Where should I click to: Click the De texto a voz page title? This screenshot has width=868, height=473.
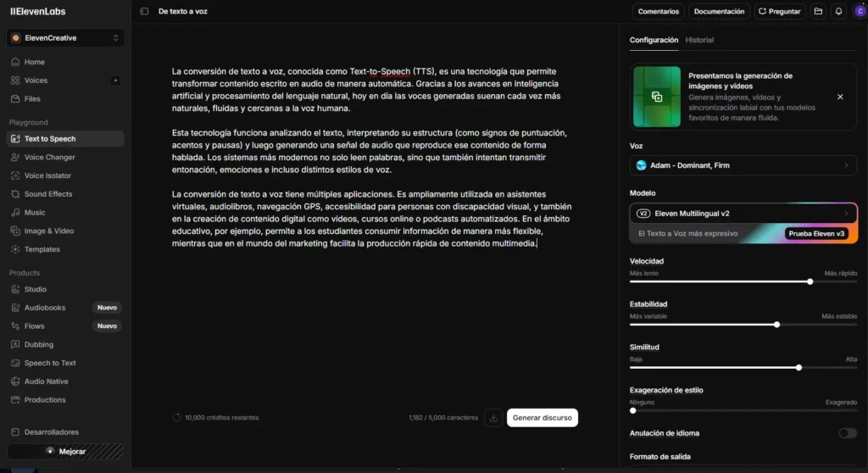pyautogui.click(x=183, y=11)
